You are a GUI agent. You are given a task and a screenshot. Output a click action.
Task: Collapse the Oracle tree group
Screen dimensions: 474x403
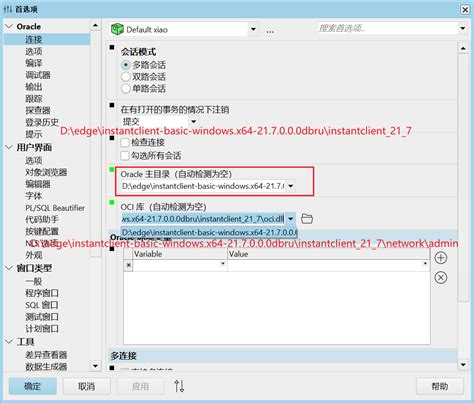(9, 26)
